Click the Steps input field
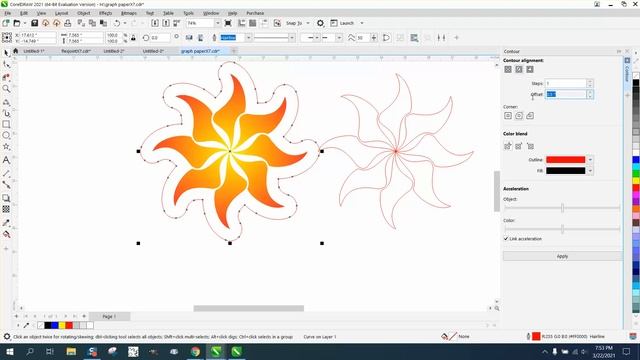This screenshot has height=360, width=640. click(566, 83)
